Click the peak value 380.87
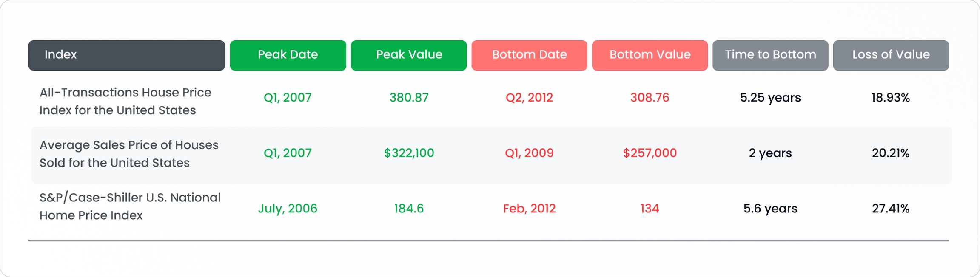980x277 pixels. (x=409, y=98)
